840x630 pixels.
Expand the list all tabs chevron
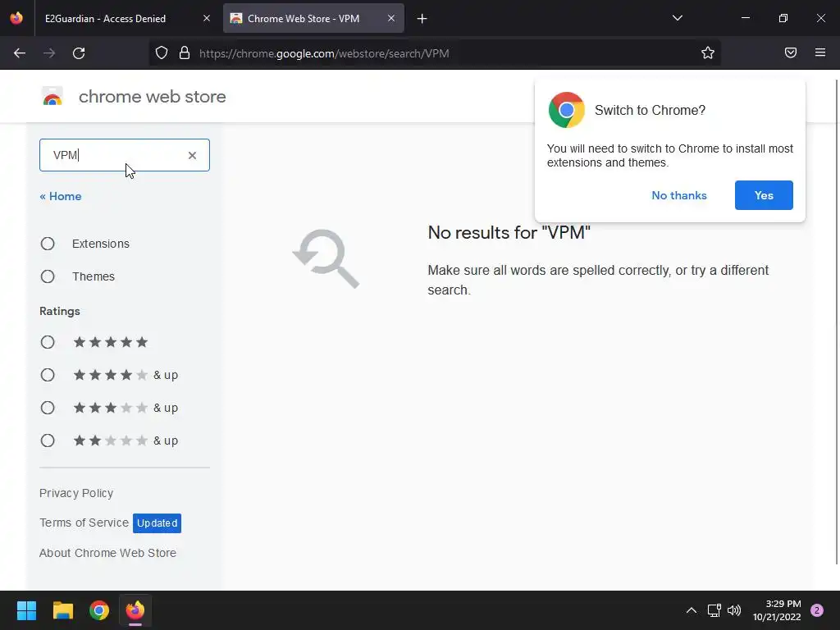click(677, 18)
